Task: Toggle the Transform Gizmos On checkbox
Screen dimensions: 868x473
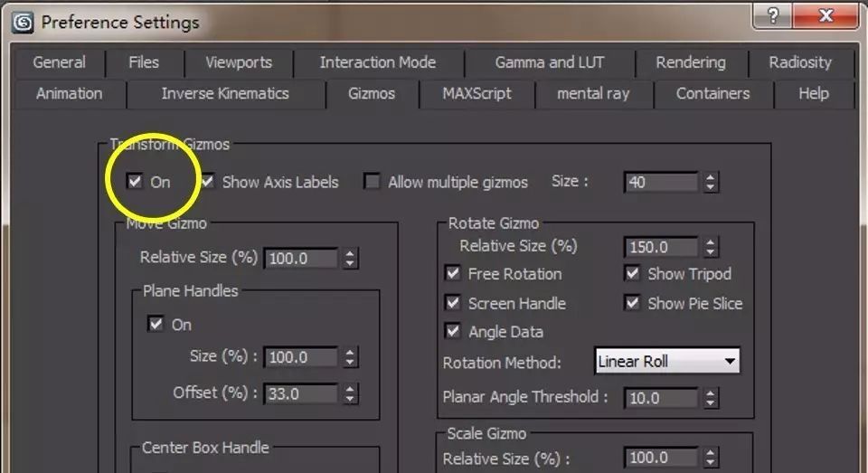Action: coord(135,182)
